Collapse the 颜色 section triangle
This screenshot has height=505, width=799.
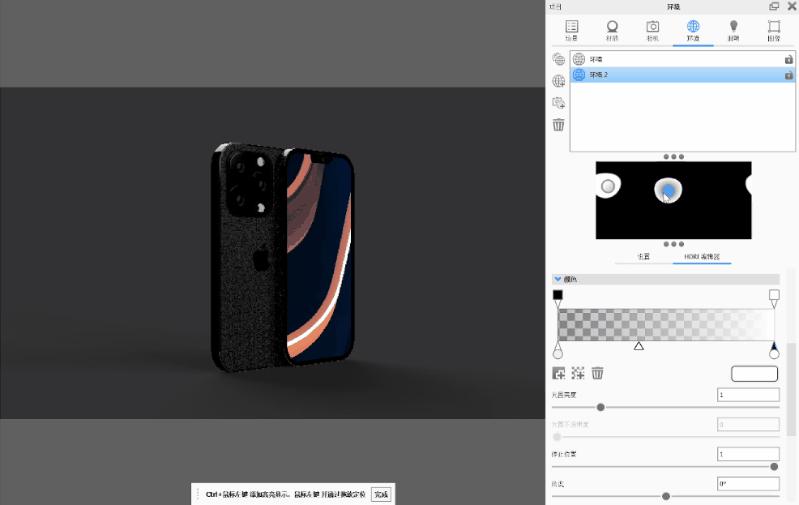coord(558,279)
